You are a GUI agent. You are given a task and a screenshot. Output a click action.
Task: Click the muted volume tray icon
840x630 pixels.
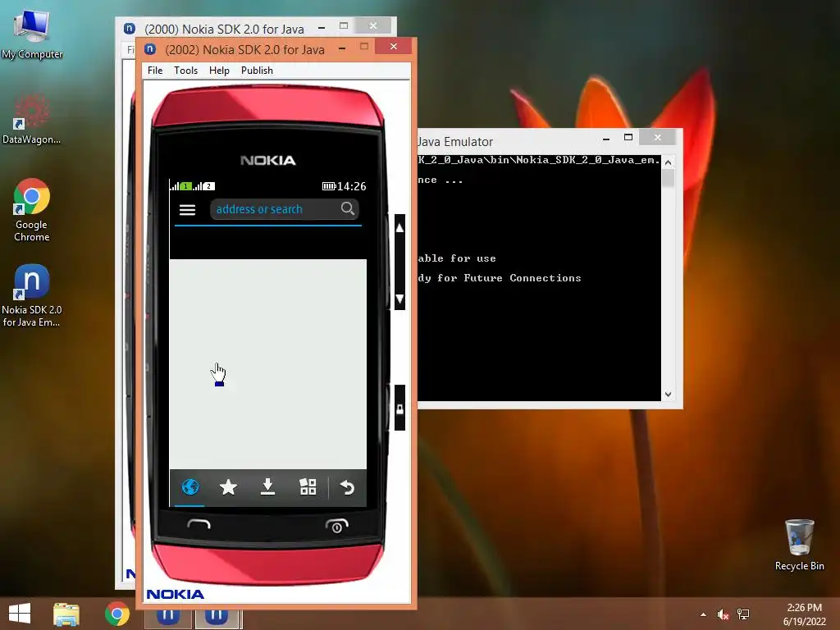[724, 614]
